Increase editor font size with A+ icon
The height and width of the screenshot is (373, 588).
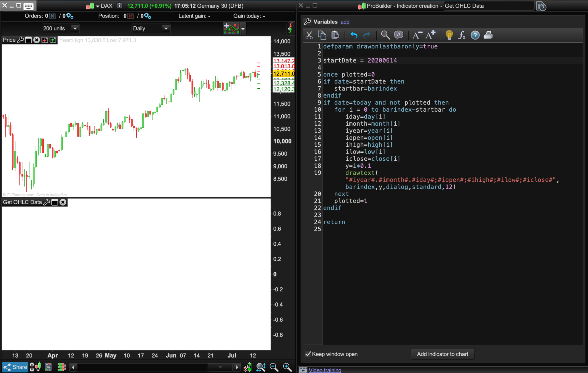[430, 35]
